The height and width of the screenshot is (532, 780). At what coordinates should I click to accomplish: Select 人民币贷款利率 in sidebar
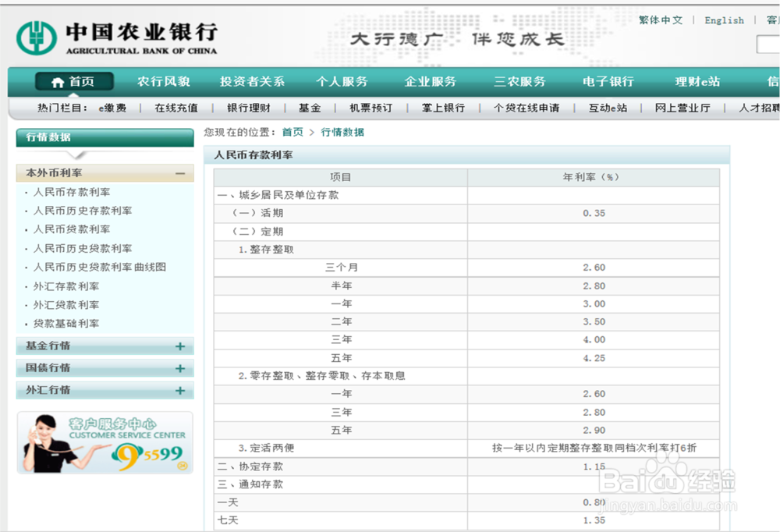[72, 229]
